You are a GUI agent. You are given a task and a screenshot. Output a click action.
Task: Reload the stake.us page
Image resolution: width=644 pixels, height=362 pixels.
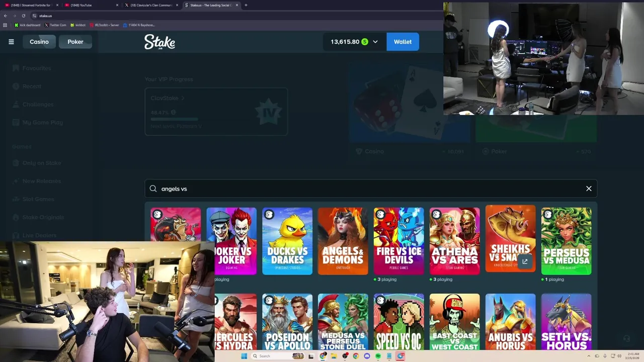(x=23, y=16)
